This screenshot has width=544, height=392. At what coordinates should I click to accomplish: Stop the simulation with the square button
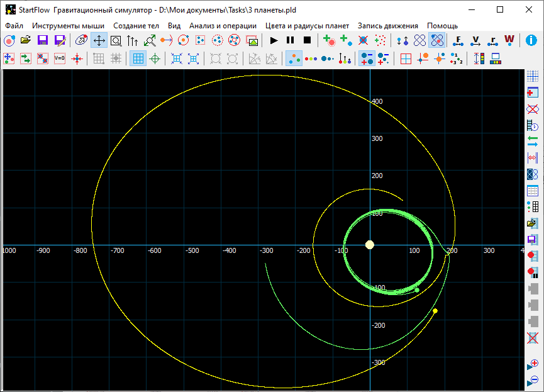pyautogui.click(x=308, y=41)
